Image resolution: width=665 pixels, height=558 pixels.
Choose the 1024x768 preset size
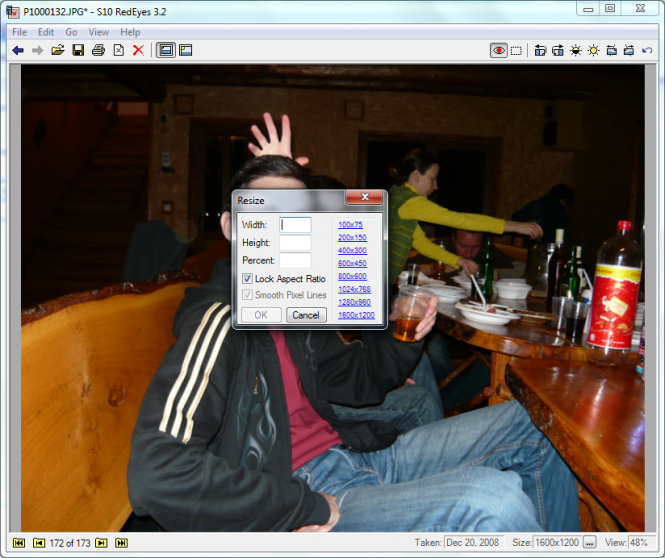coord(355,289)
